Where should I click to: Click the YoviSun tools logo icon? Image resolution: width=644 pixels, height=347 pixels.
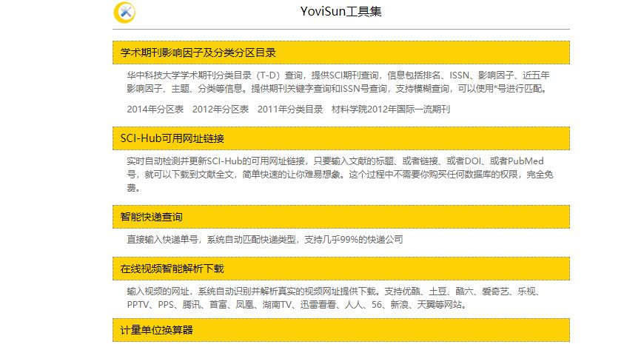125,13
